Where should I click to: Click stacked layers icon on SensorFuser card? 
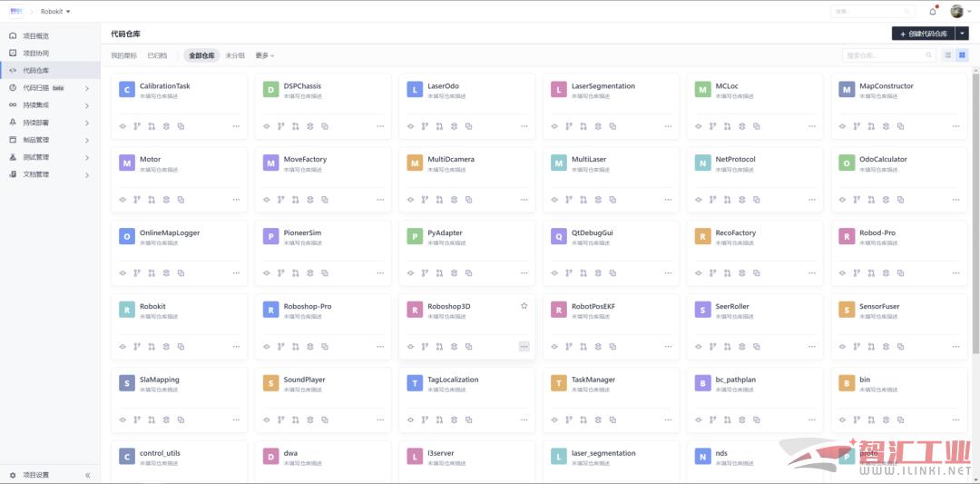pos(886,347)
